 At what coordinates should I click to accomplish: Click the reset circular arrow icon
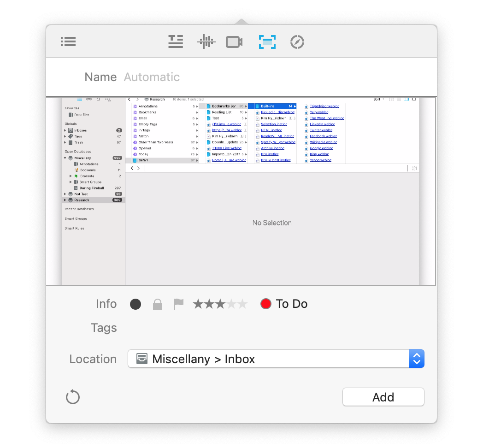(73, 397)
